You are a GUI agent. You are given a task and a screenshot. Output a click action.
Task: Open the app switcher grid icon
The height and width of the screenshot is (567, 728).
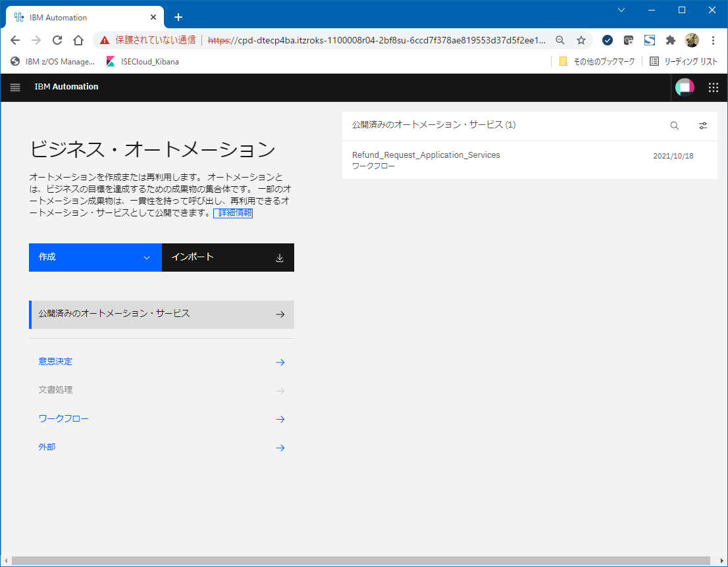pyautogui.click(x=713, y=87)
